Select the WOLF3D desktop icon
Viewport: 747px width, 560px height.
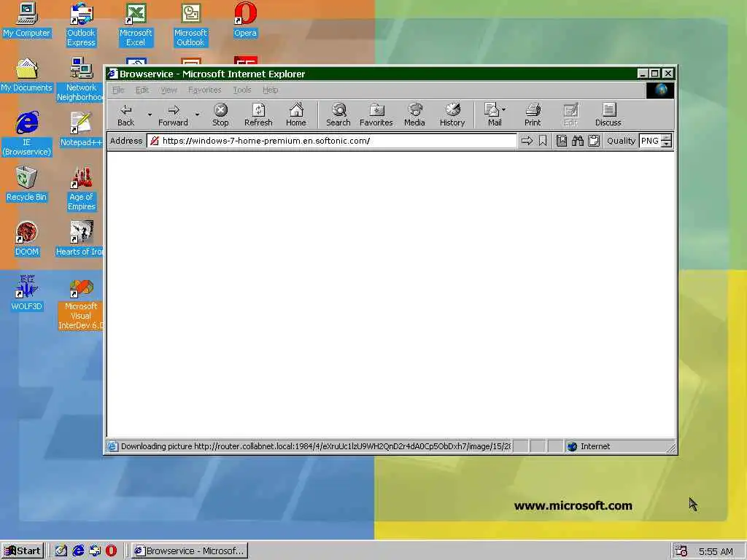coord(27,294)
